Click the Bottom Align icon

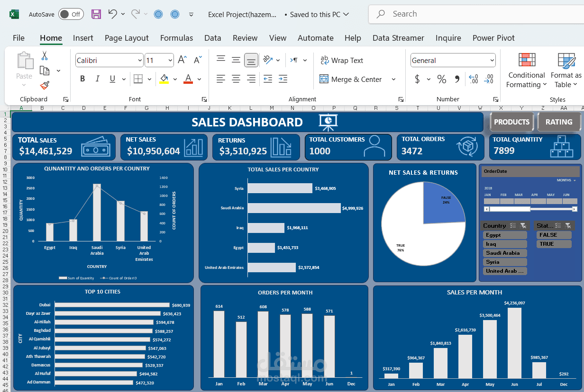251,60
